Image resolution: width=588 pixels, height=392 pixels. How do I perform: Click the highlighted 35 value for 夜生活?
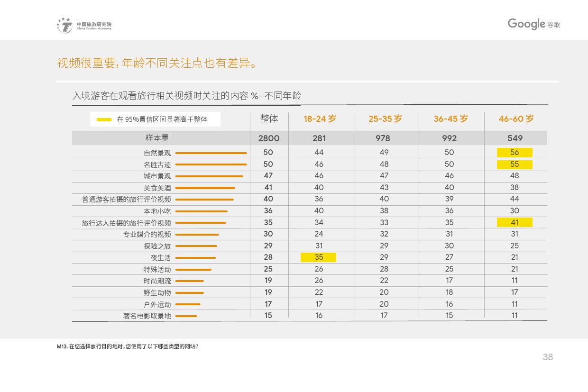(x=319, y=257)
